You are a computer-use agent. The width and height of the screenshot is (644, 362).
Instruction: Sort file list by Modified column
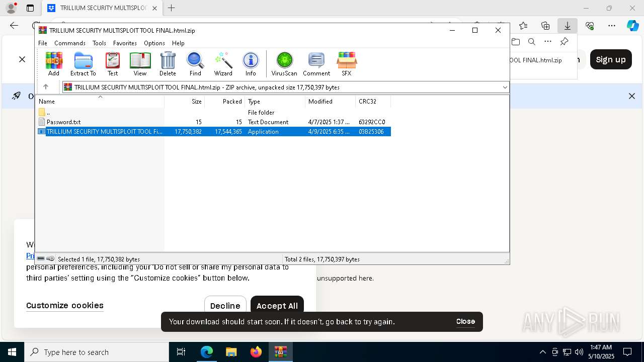coord(330,101)
